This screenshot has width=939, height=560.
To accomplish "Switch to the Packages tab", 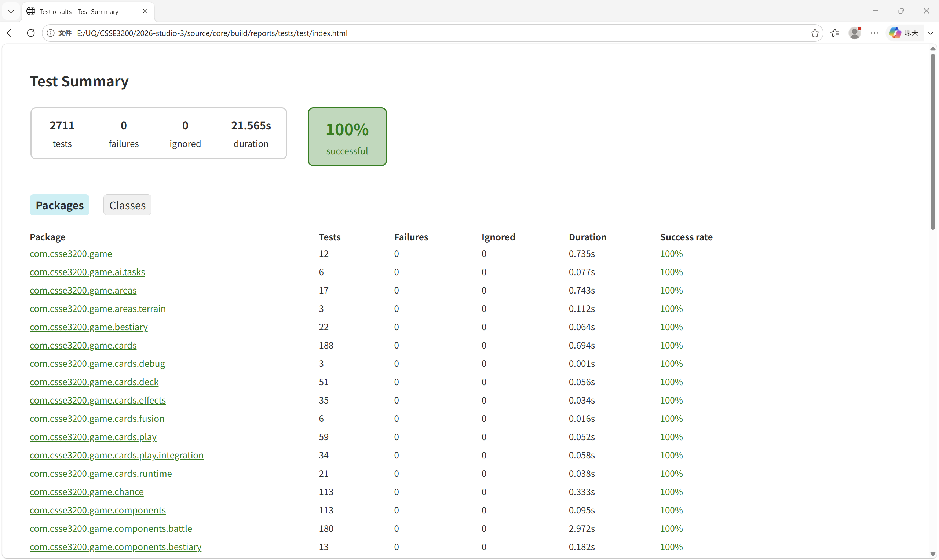I will [x=60, y=205].
